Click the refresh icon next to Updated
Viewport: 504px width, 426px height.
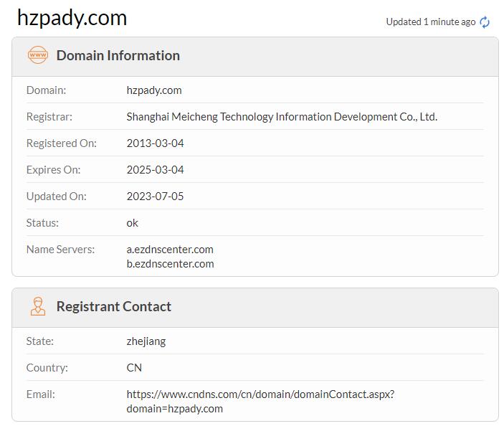coord(485,22)
